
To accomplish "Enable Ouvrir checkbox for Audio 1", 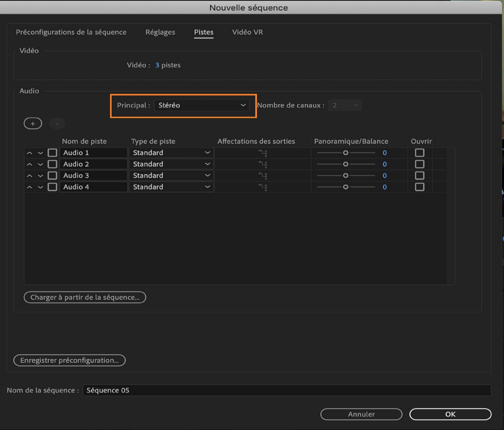I will point(419,153).
